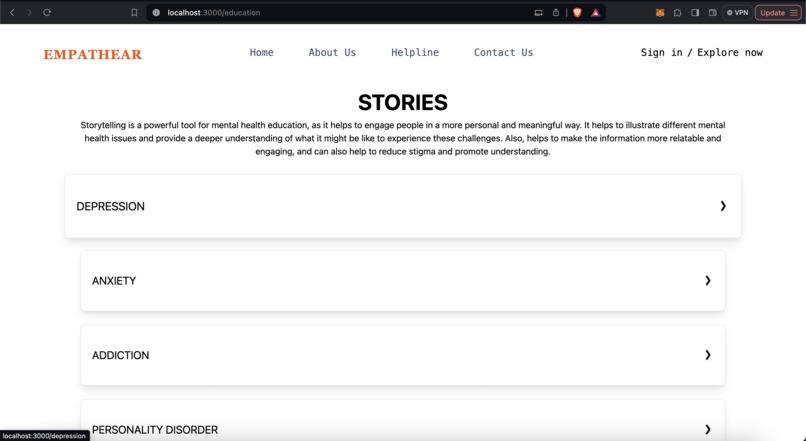Navigate to Home in the nav bar
Viewport: 806px width, 441px height.
coord(262,52)
